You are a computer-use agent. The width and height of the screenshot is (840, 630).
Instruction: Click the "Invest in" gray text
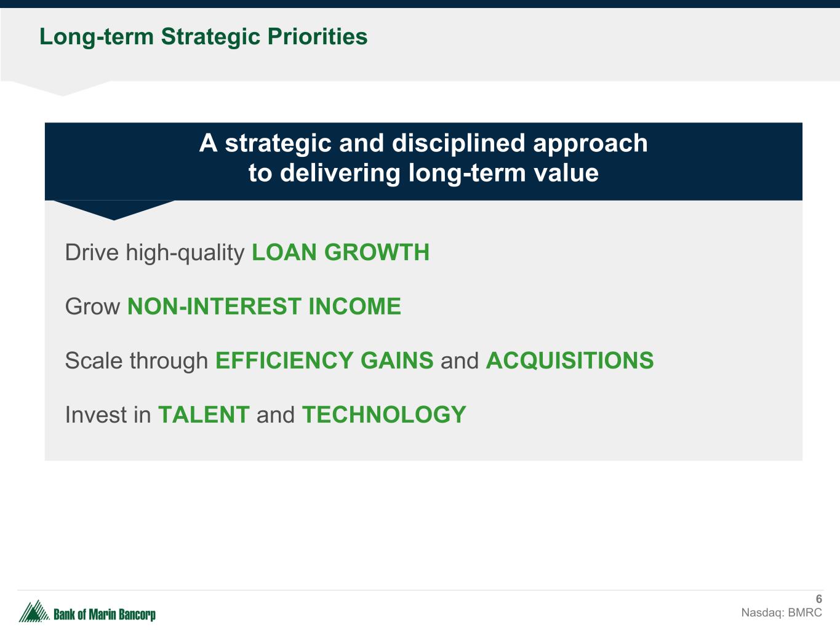(x=108, y=415)
